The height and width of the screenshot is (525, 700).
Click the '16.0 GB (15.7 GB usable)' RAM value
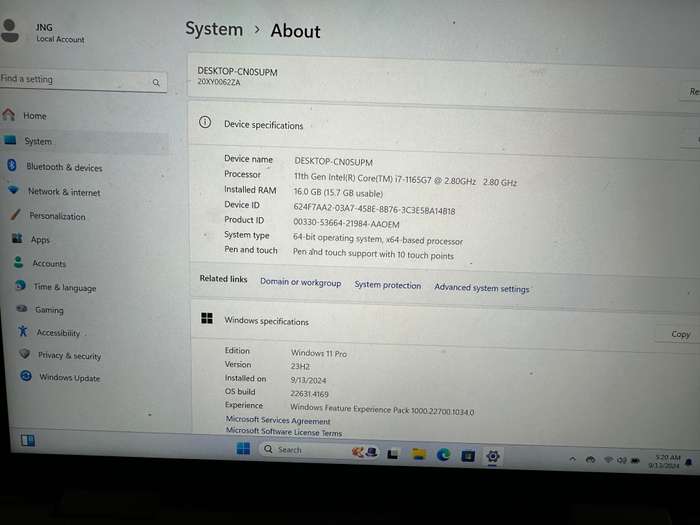[x=338, y=192]
